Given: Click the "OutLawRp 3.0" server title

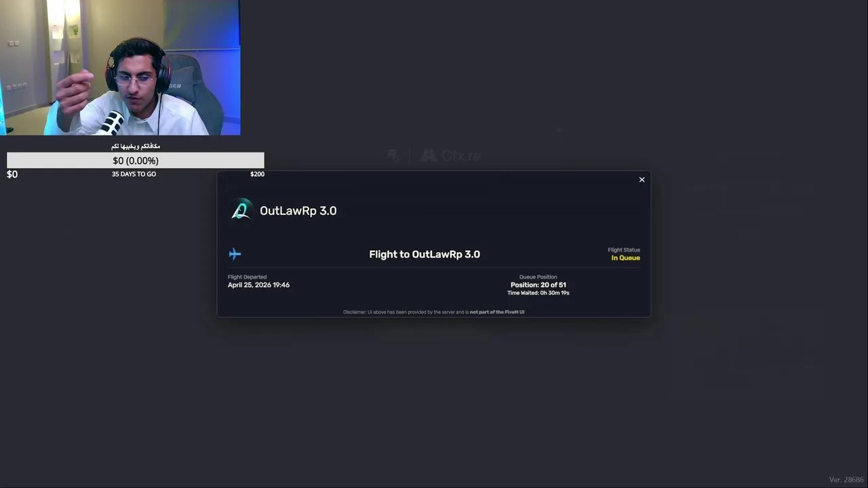Looking at the screenshot, I should 298,211.
